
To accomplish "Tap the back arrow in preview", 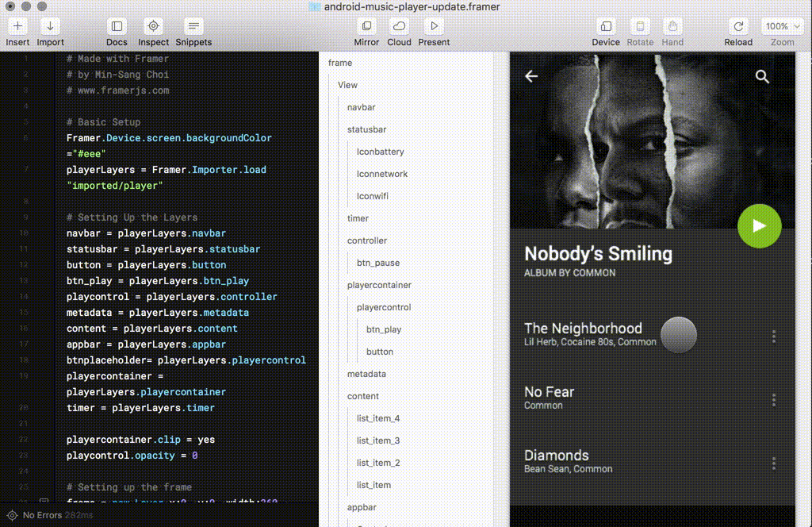I will pyautogui.click(x=531, y=76).
